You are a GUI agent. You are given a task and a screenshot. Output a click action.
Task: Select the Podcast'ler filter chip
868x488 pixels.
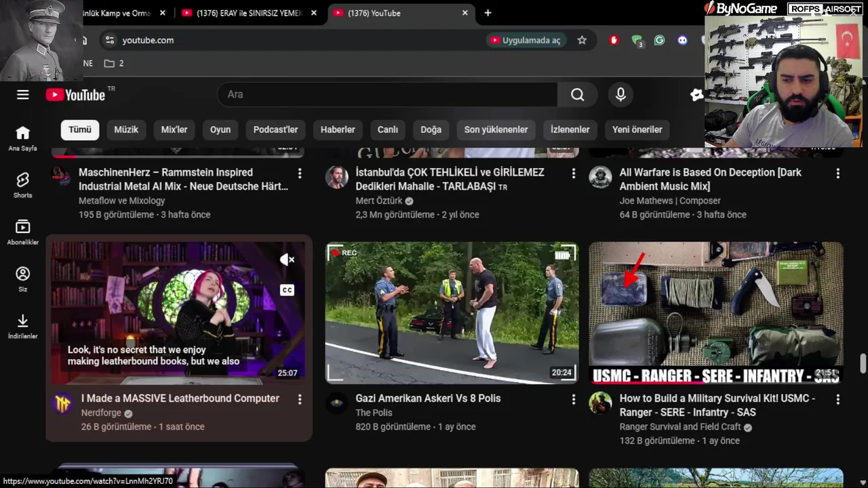point(276,129)
